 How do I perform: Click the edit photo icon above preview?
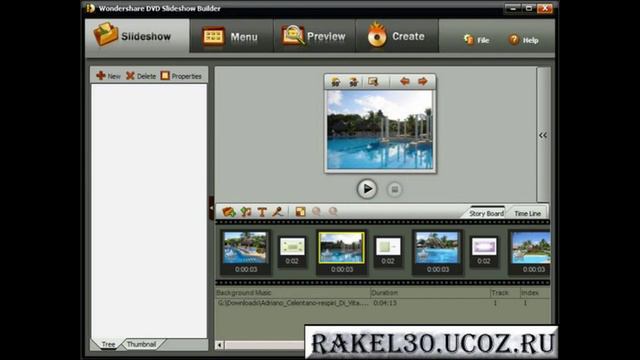[x=373, y=82]
